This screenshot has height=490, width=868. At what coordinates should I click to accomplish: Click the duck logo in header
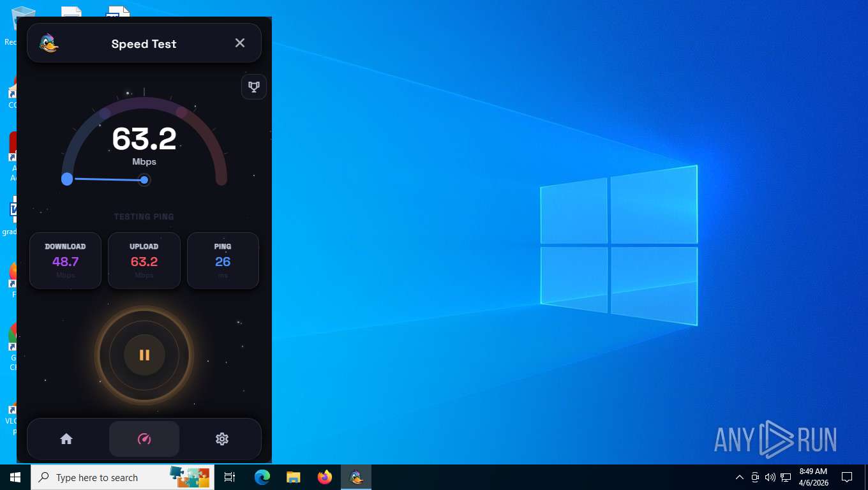point(49,43)
